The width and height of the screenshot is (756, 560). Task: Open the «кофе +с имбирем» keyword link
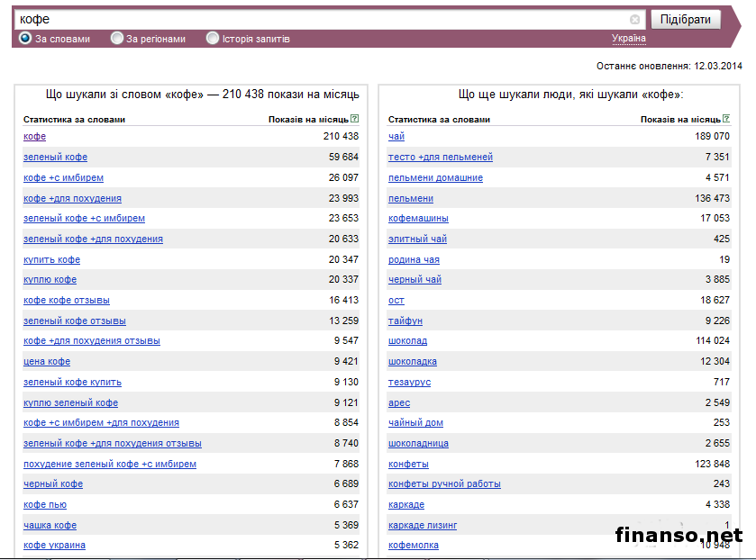click(63, 178)
